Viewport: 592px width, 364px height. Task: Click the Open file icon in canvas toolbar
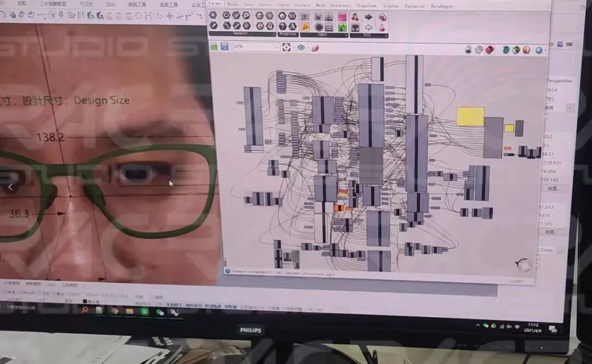[214, 46]
